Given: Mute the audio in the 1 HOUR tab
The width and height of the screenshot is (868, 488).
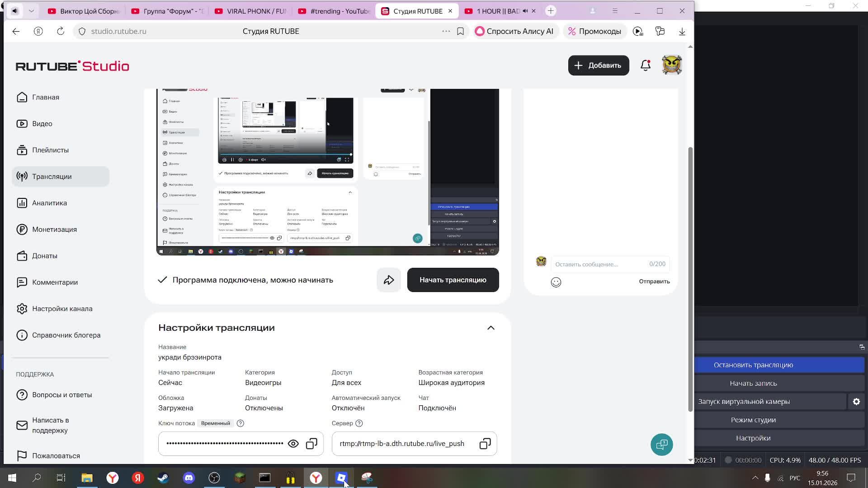Looking at the screenshot, I should click(525, 11).
